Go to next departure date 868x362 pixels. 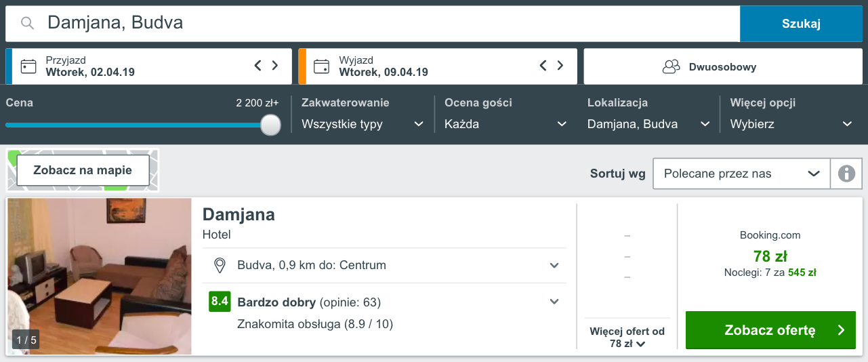560,66
